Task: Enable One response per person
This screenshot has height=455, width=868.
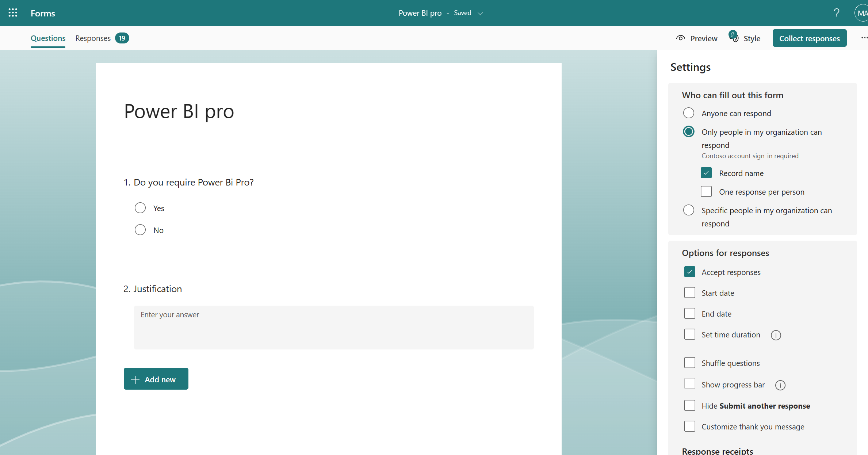Action: point(706,192)
